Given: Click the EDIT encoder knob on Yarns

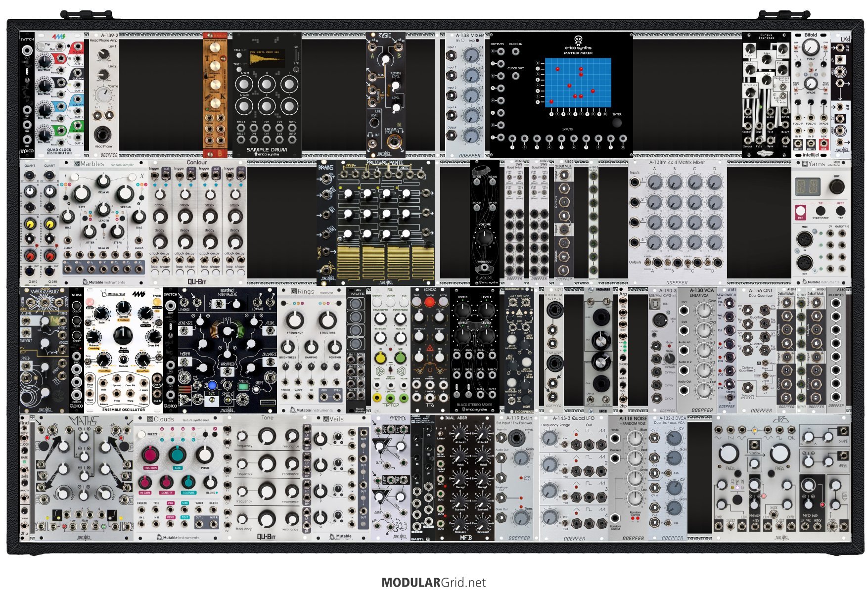Looking at the screenshot, I should point(836,187).
